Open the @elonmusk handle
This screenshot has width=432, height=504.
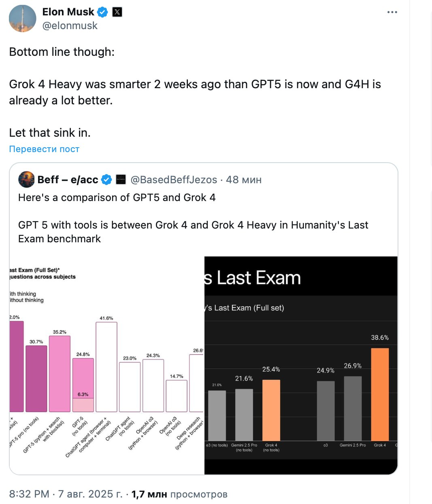pos(70,26)
